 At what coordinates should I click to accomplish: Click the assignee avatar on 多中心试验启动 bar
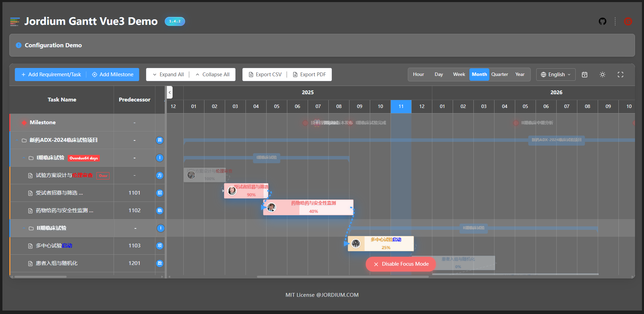[356, 243]
